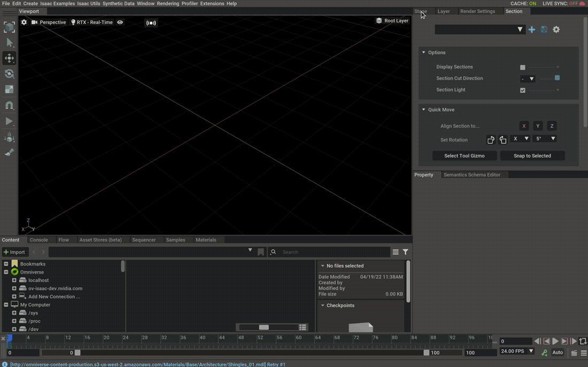588x367 pixels.
Task: Switch to Render Settings tab
Action: [477, 11]
